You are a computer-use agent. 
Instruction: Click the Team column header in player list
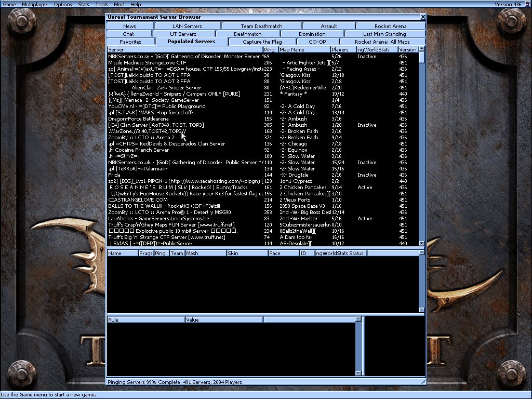177,253
